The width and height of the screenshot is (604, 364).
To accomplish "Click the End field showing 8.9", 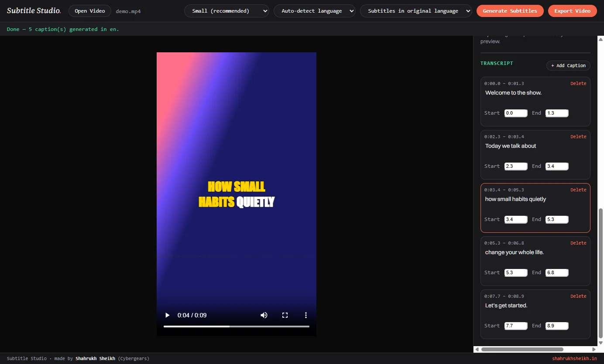I will pyautogui.click(x=557, y=326).
